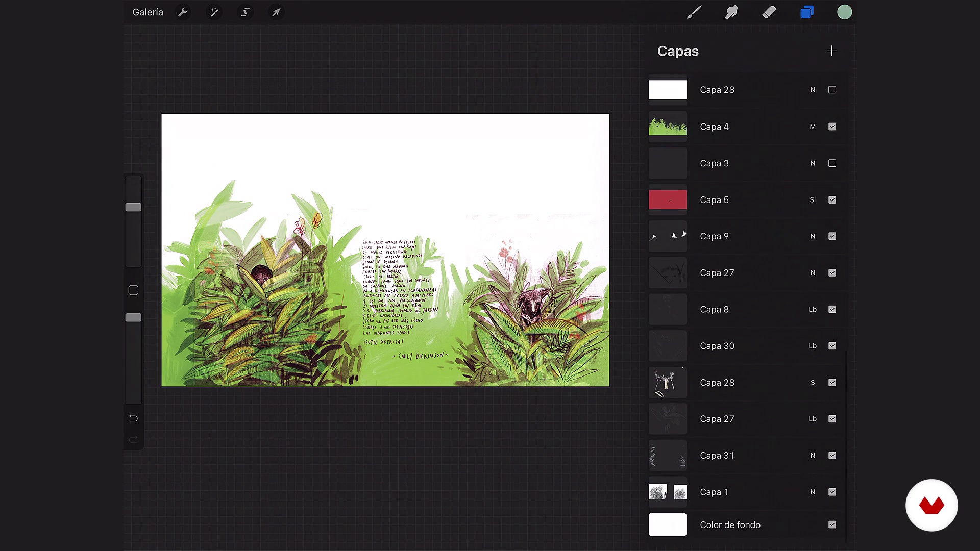Open blend mode N of Capa 9

(x=813, y=236)
